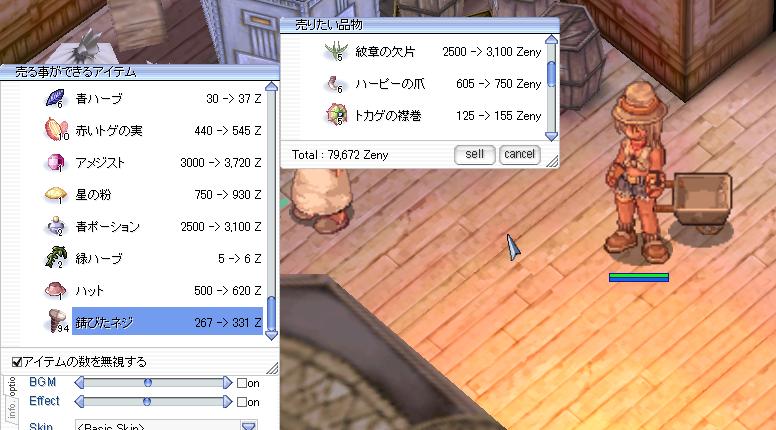Open the Skin dropdown list
The width and height of the screenshot is (776, 430).
pos(248,426)
